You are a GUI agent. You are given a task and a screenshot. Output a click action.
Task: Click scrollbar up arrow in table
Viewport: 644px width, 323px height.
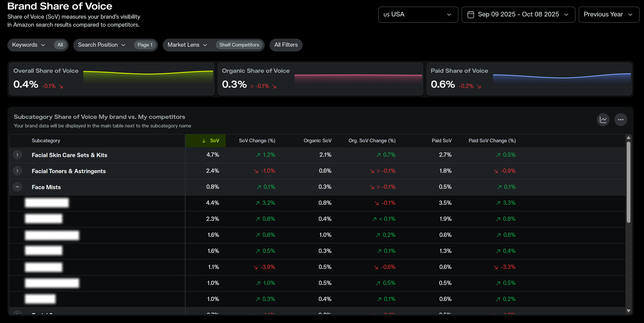point(628,138)
